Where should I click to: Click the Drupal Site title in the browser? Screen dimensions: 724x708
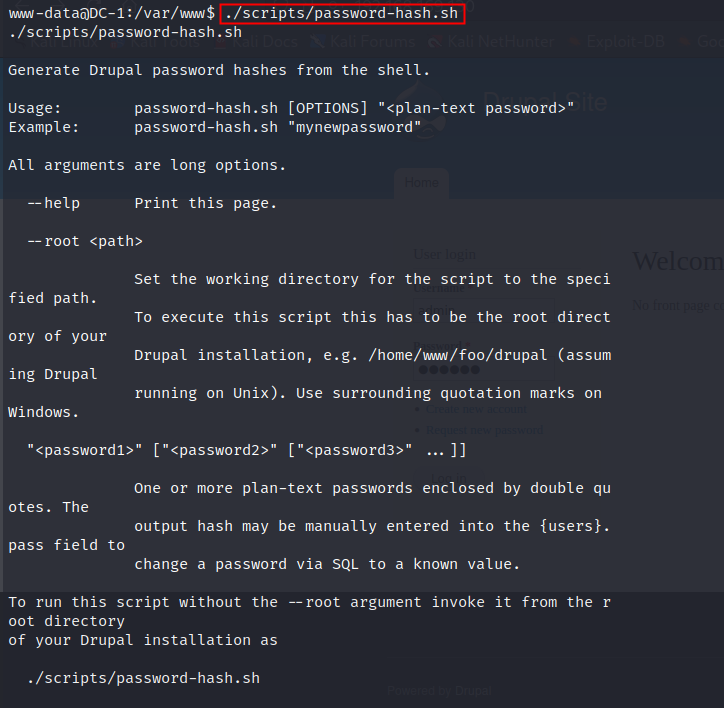point(545,102)
